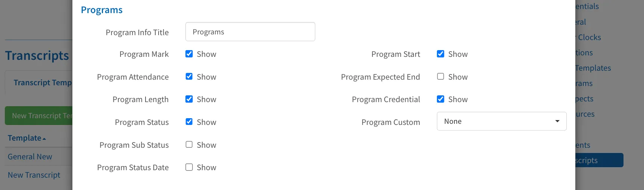Select the Transcript Templates tab
This screenshot has width=644, height=190.
point(43,83)
